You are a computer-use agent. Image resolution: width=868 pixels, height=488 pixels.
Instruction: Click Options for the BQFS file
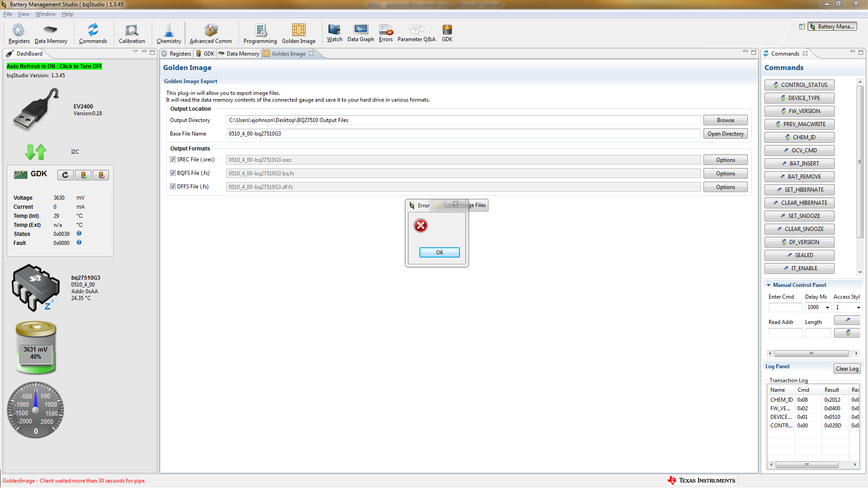(x=725, y=174)
